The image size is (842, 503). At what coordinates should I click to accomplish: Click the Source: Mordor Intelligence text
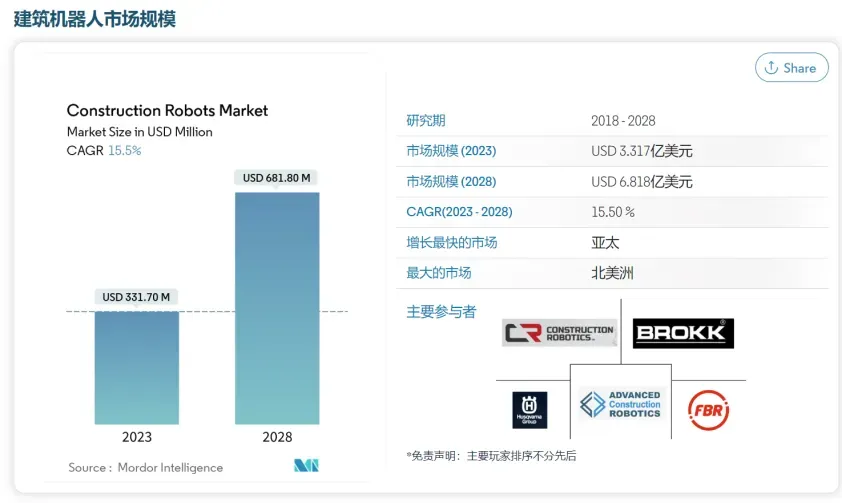point(145,468)
